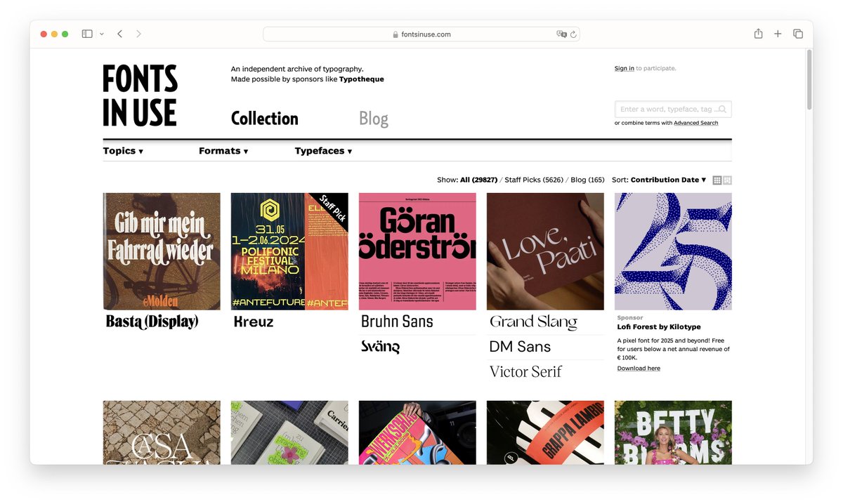Open the Topics dropdown
The height and width of the screenshot is (504, 843).
click(122, 150)
